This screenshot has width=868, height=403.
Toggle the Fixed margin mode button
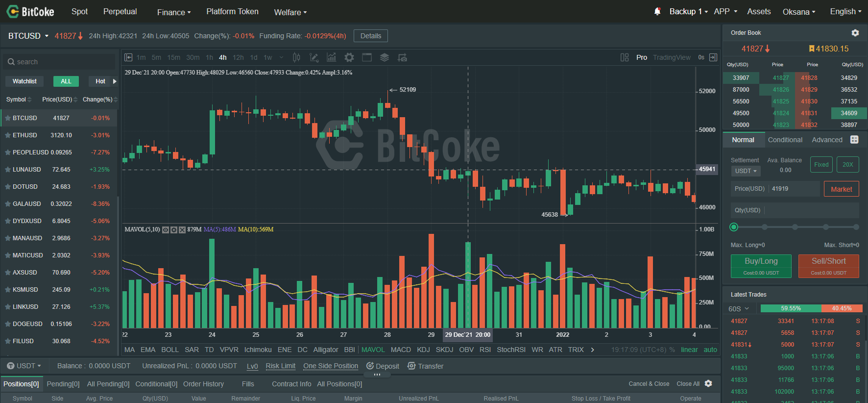click(821, 165)
